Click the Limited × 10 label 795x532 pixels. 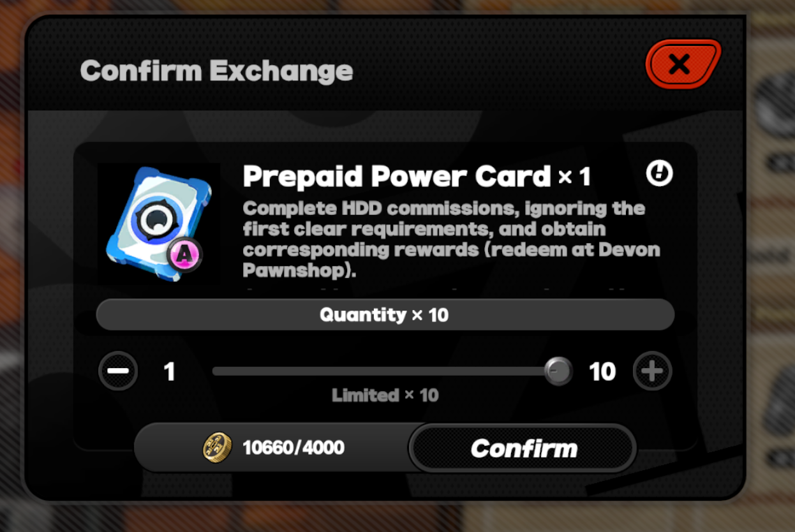click(385, 395)
